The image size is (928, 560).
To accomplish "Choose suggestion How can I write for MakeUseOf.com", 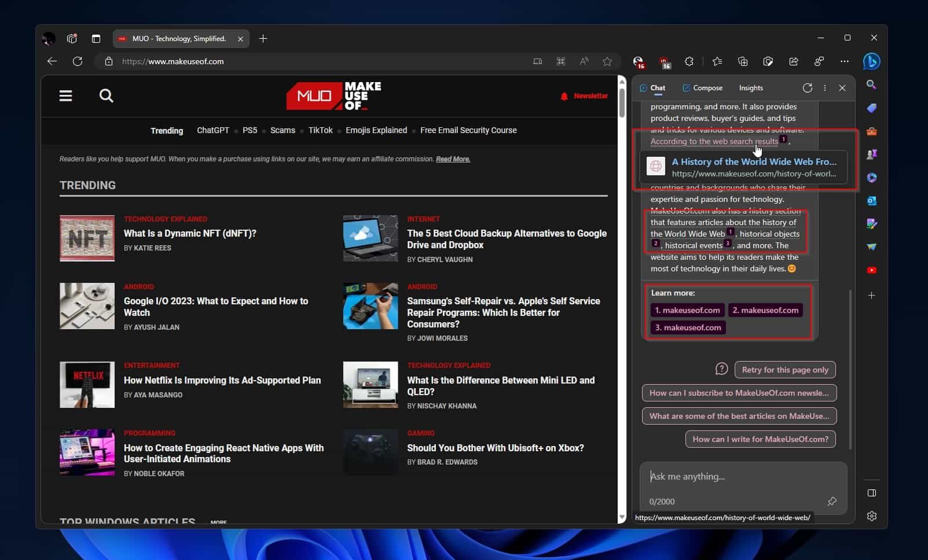I will pos(760,439).
